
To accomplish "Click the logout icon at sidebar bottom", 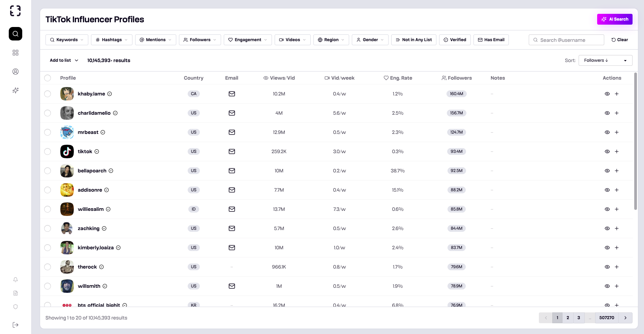I will (16, 325).
